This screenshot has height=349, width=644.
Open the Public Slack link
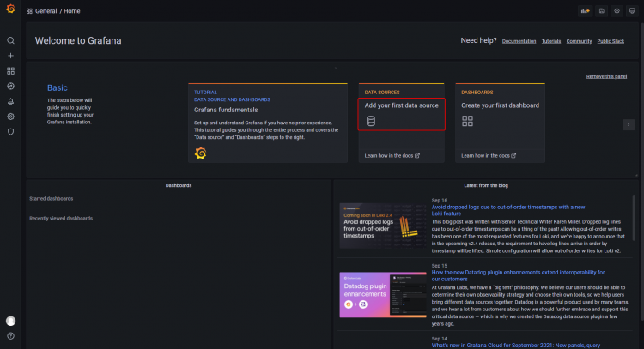coord(611,41)
